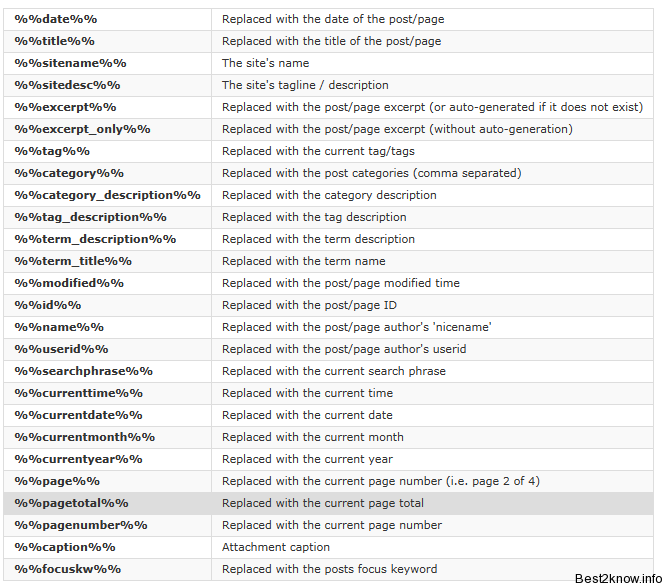Image resolution: width=666 pixels, height=587 pixels.
Task: Select the %%searchphrase%% variable name
Action: tap(84, 371)
